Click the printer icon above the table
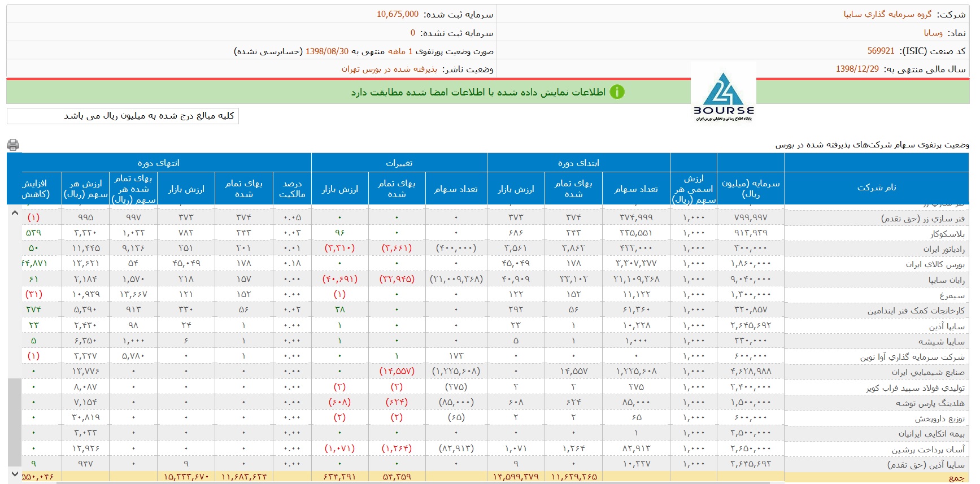This screenshot has width=980, height=484. coord(13,145)
